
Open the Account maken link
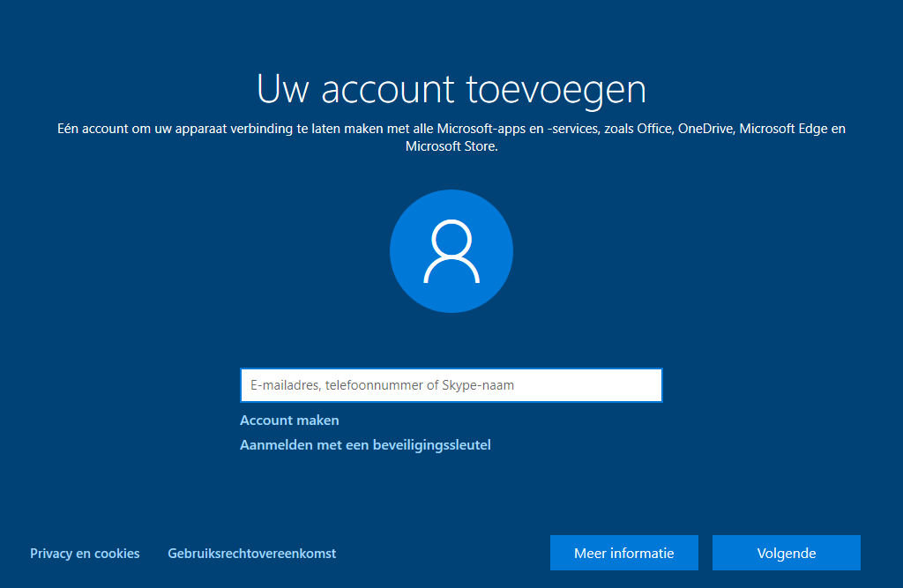tap(289, 421)
